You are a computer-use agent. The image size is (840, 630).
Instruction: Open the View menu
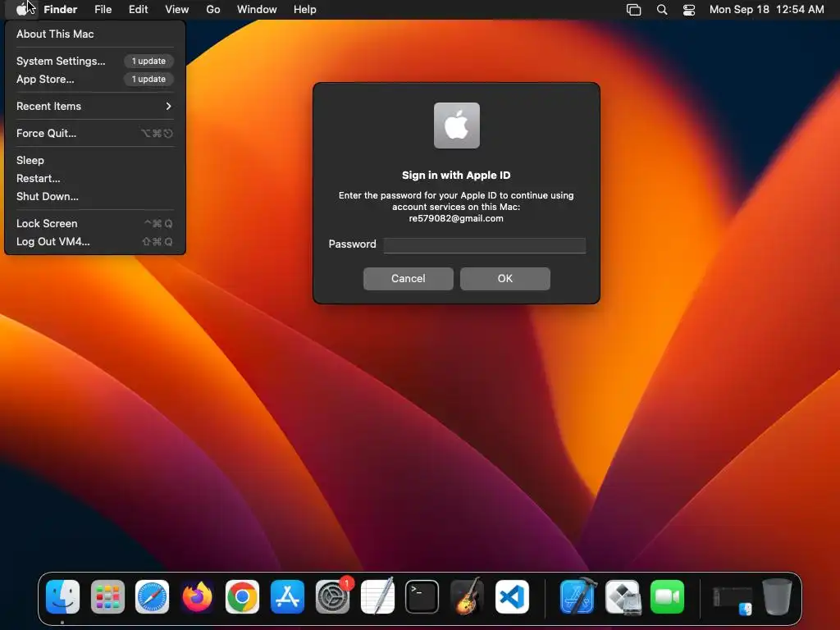coord(177,10)
